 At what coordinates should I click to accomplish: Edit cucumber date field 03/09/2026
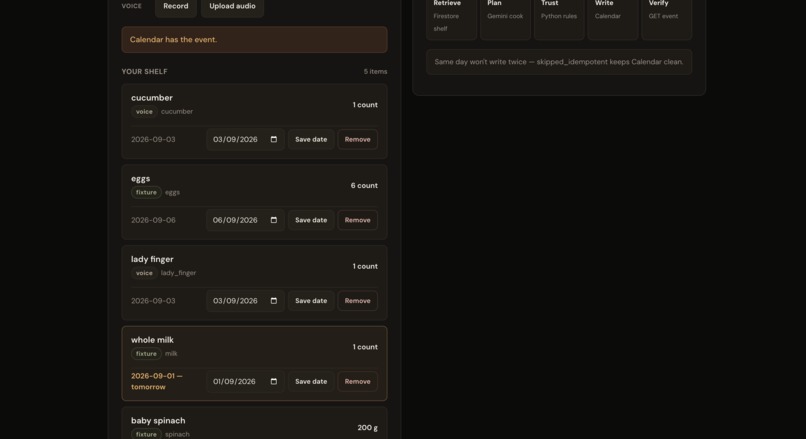point(245,139)
